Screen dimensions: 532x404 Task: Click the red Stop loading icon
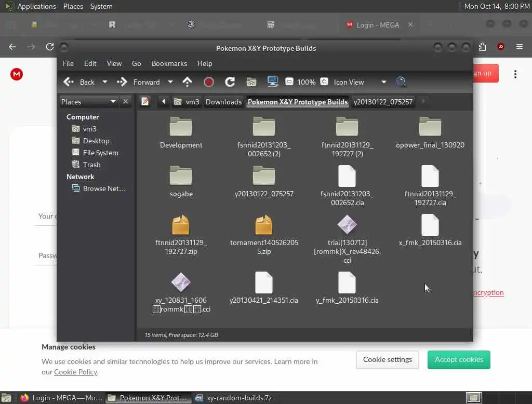209,82
